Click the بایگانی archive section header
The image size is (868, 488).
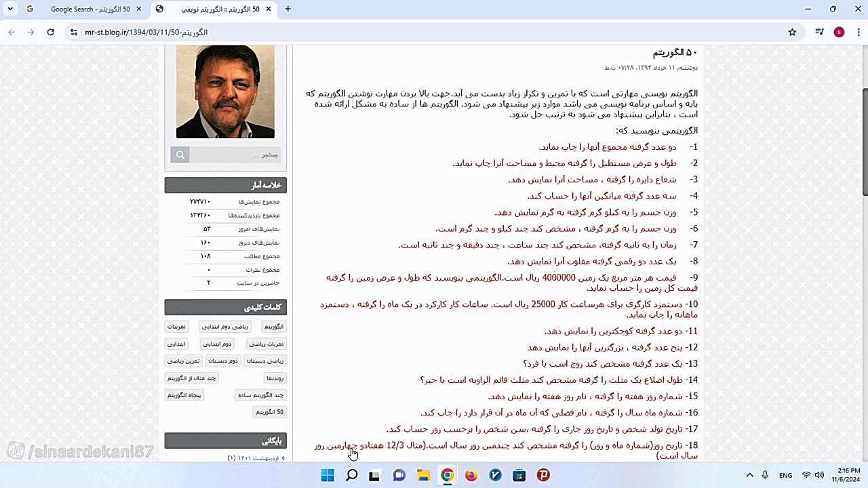click(226, 441)
